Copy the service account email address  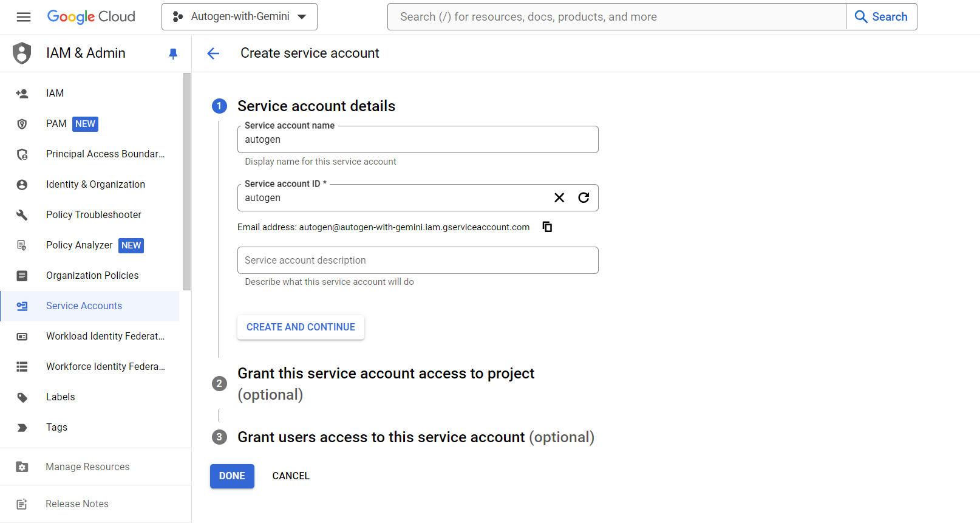(547, 227)
